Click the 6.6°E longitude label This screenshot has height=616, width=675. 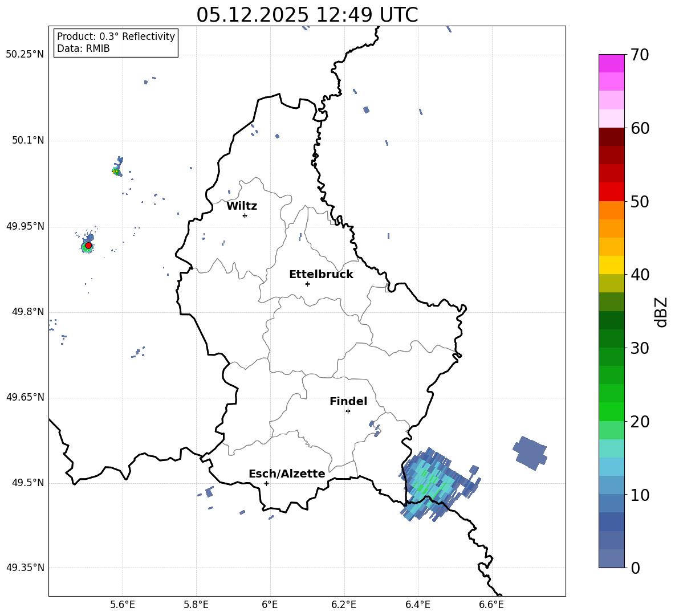coord(491,605)
